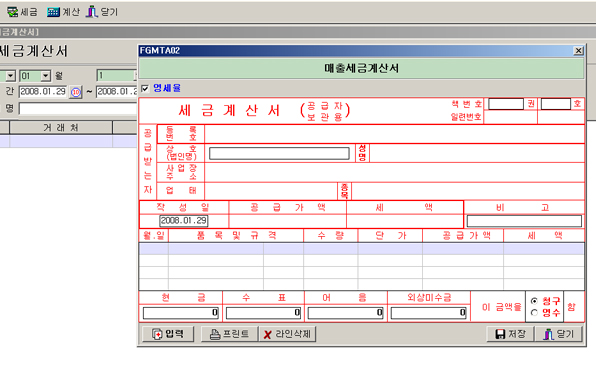This screenshot has width=596, height=367.
Task: Click the 비고 remarks input field
Action: [524, 221]
